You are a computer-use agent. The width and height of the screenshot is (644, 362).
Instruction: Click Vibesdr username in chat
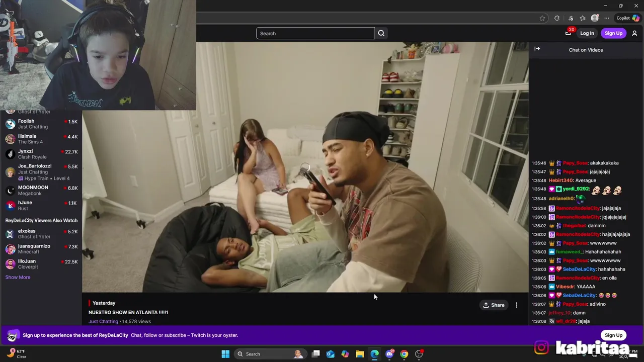565,287
